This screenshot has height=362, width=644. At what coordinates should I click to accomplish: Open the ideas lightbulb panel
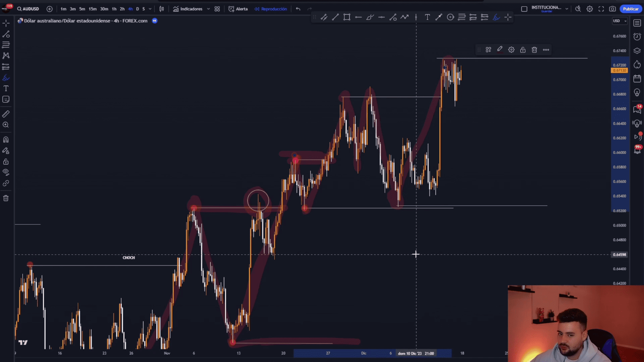(637, 93)
